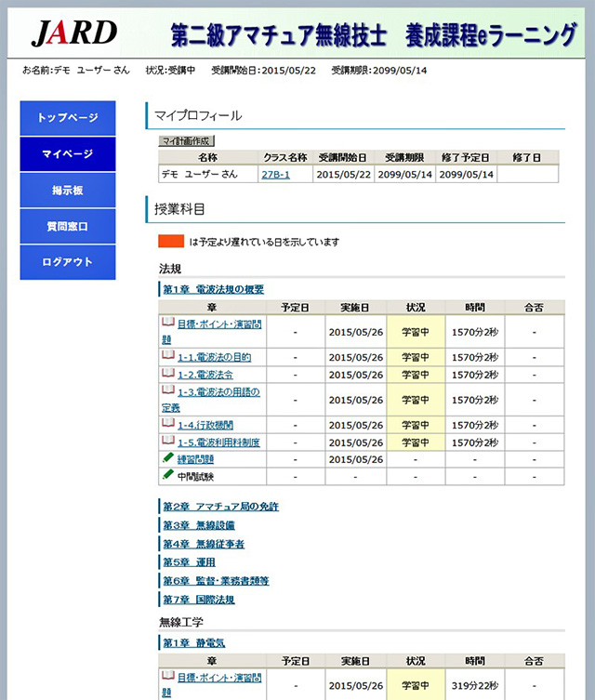Image resolution: width=595 pixels, height=700 pixels.
Task: Click the book icon beside 1-2.電波法令
Action: 168,373
